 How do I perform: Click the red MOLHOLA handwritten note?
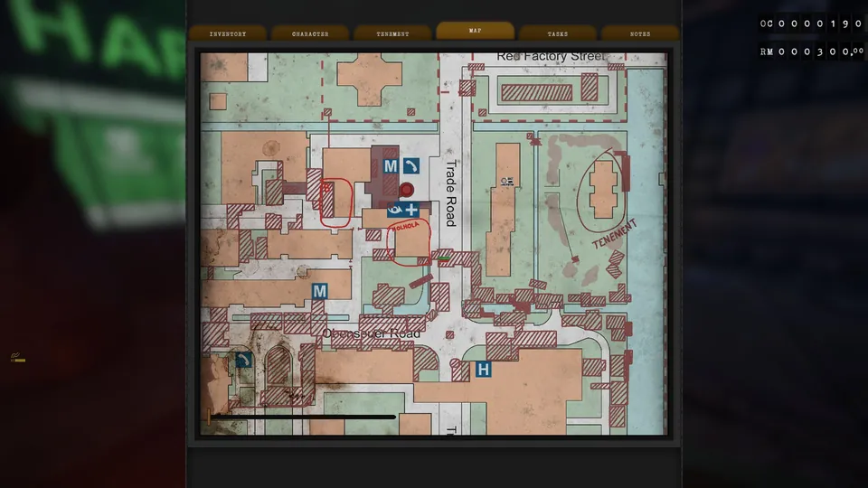click(x=405, y=226)
